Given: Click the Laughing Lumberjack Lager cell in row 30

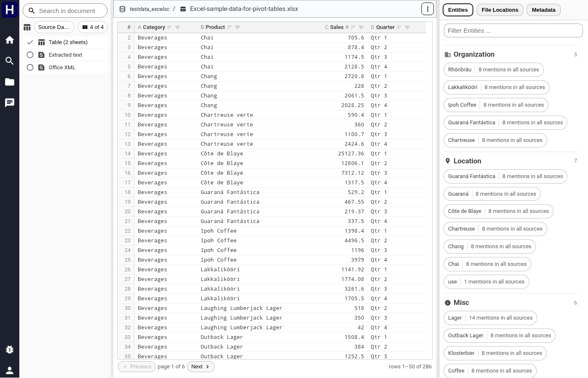Looking at the screenshot, I should (x=241, y=308).
